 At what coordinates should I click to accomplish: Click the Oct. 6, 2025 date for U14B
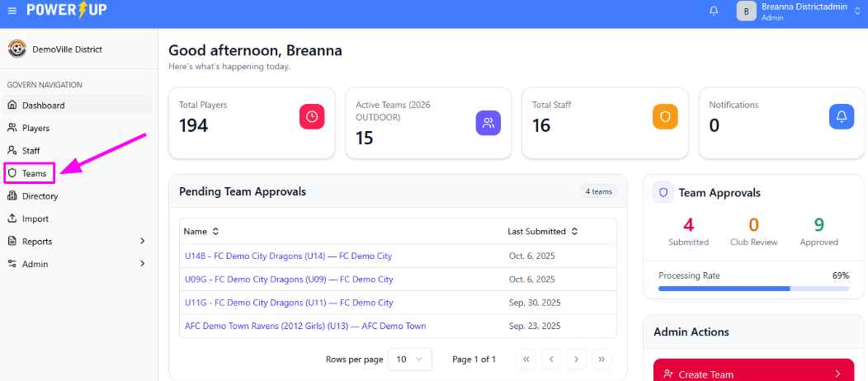coord(532,256)
